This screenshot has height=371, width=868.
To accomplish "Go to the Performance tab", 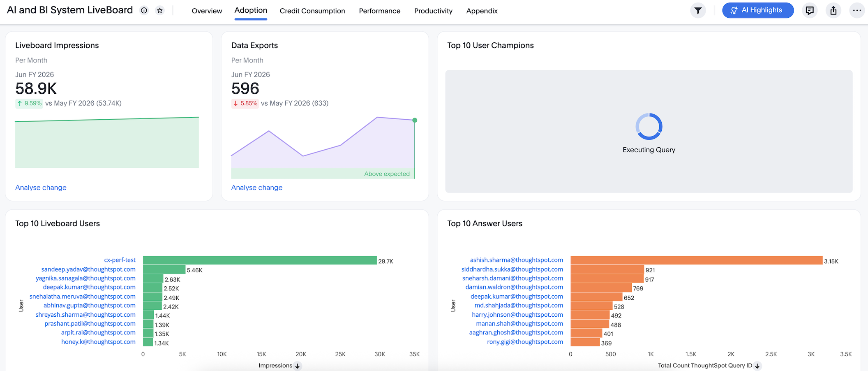I will pyautogui.click(x=379, y=11).
